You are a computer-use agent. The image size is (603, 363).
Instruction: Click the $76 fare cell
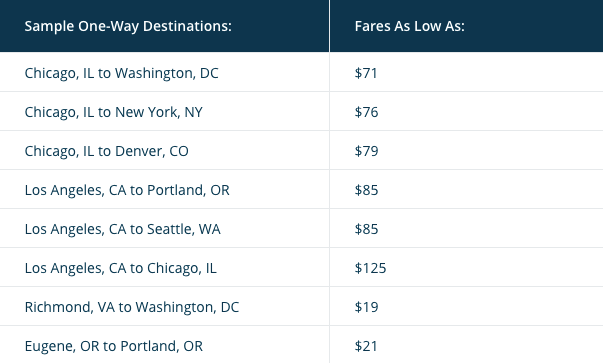366,112
